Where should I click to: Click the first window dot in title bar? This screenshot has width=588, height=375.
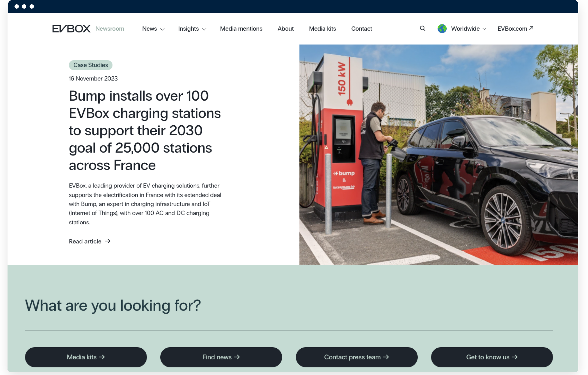pos(17,6)
